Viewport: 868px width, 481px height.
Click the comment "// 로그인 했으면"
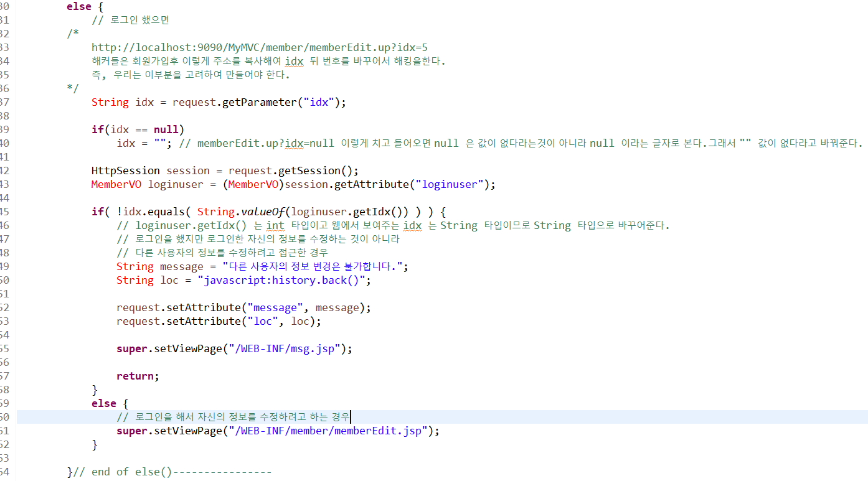[130, 20]
